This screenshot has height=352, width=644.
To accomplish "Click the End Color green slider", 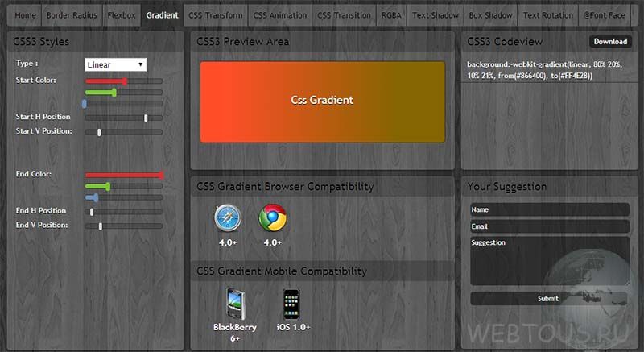I will pyautogui.click(x=124, y=187).
